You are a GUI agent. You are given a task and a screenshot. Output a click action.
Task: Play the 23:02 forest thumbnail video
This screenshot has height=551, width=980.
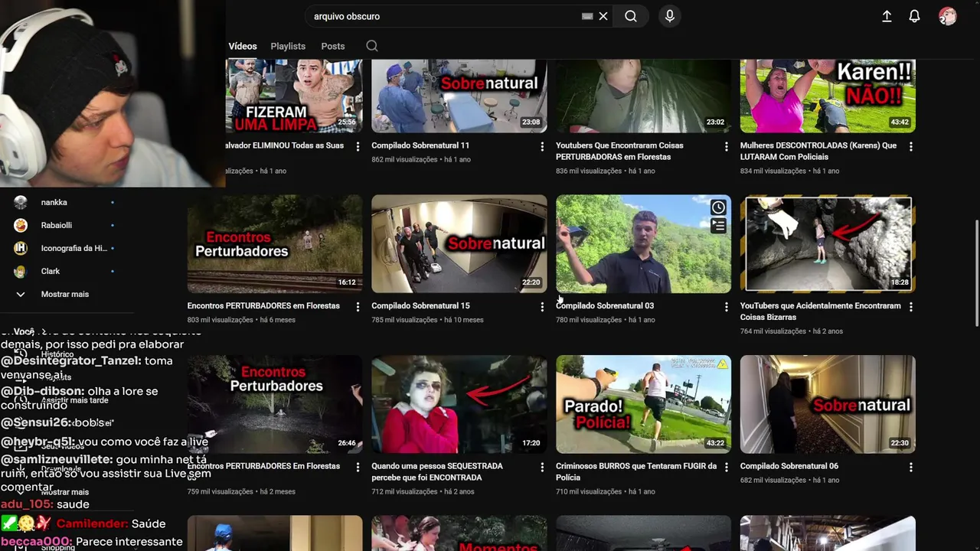[x=643, y=96]
